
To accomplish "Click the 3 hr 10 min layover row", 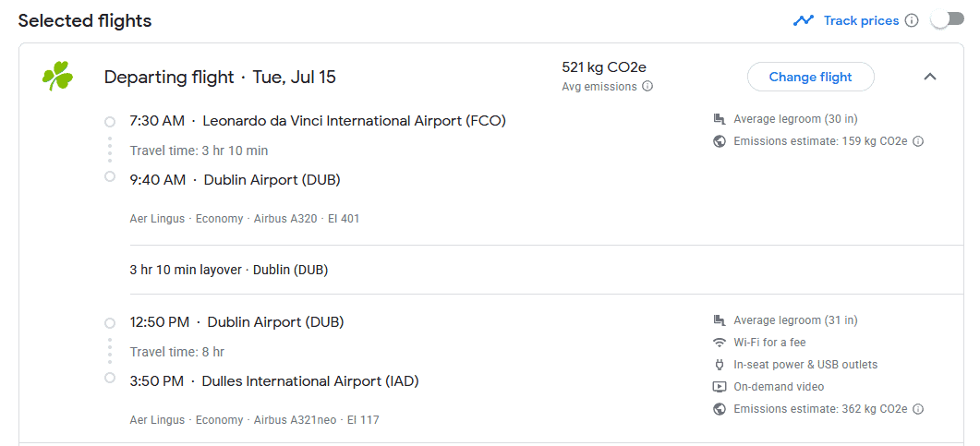I will tap(229, 271).
